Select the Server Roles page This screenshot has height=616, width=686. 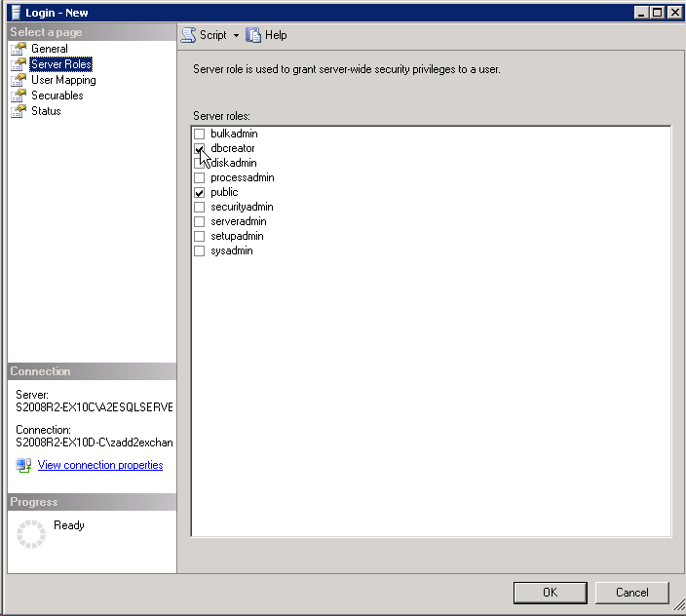pyautogui.click(x=61, y=64)
